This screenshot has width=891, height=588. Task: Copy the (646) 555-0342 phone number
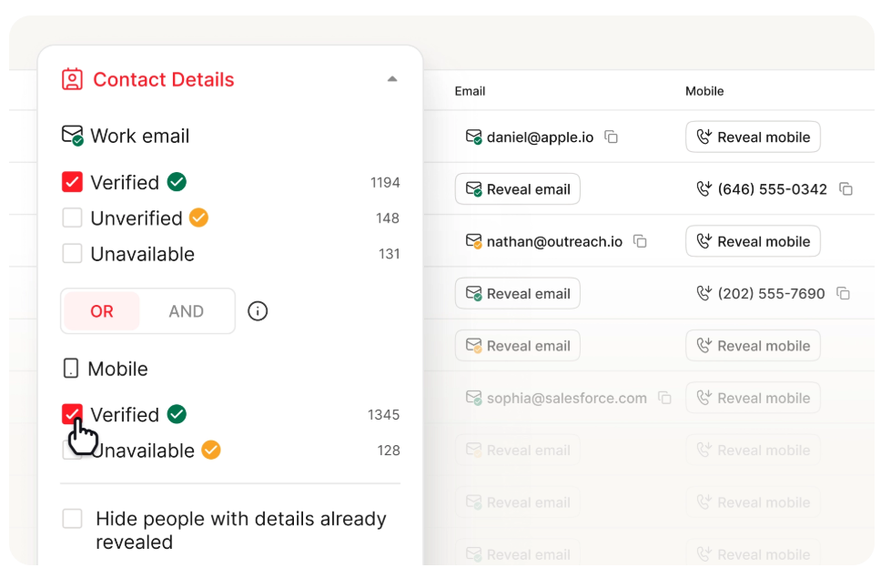pos(845,189)
